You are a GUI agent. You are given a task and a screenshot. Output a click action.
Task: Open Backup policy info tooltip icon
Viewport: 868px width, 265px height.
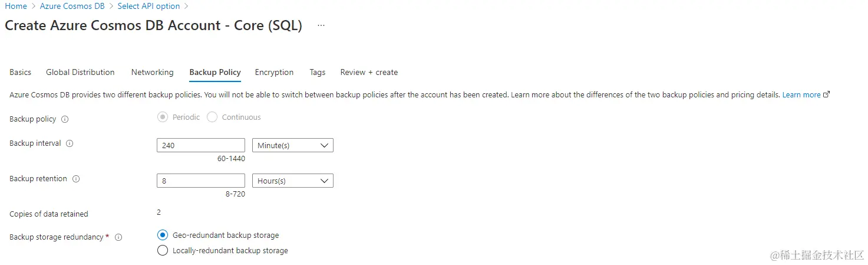(65, 119)
